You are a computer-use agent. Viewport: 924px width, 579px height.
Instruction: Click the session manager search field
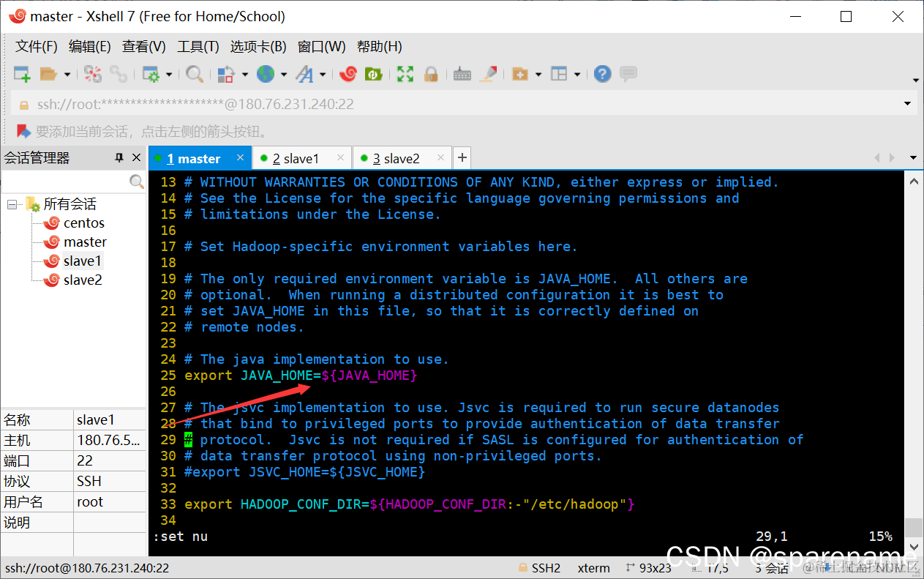pyautogui.click(x=64, y=181)
